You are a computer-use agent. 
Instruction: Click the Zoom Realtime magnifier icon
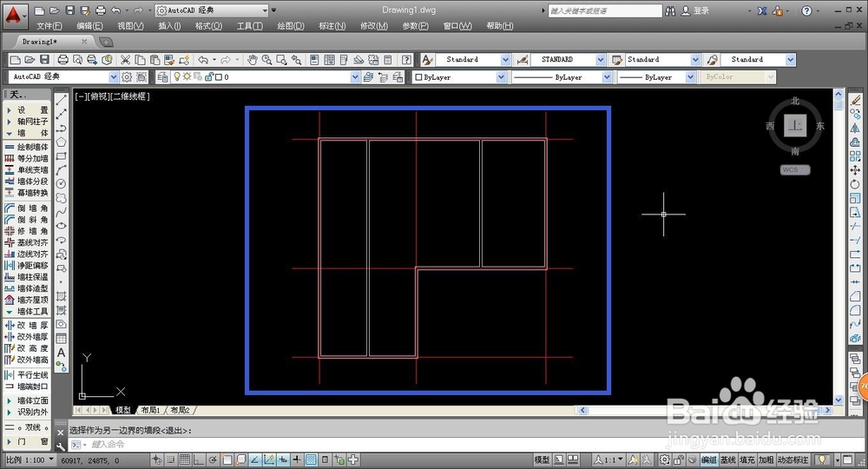[266, 60]
